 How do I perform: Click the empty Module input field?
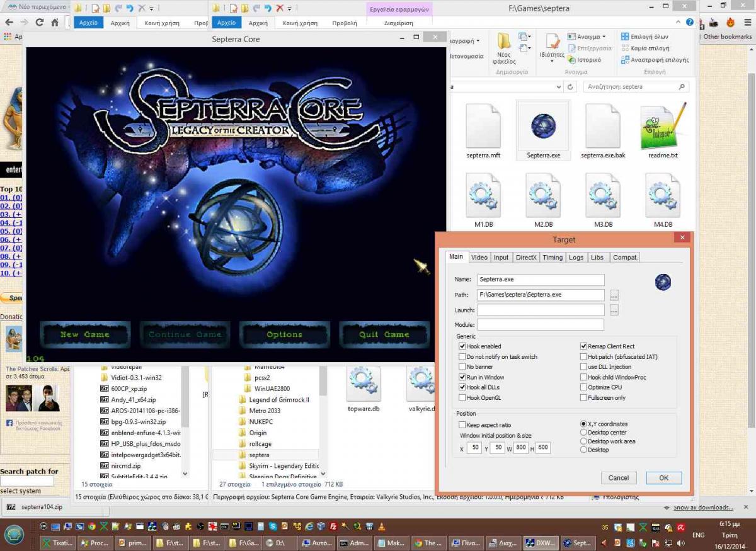(x=541, y=325)
